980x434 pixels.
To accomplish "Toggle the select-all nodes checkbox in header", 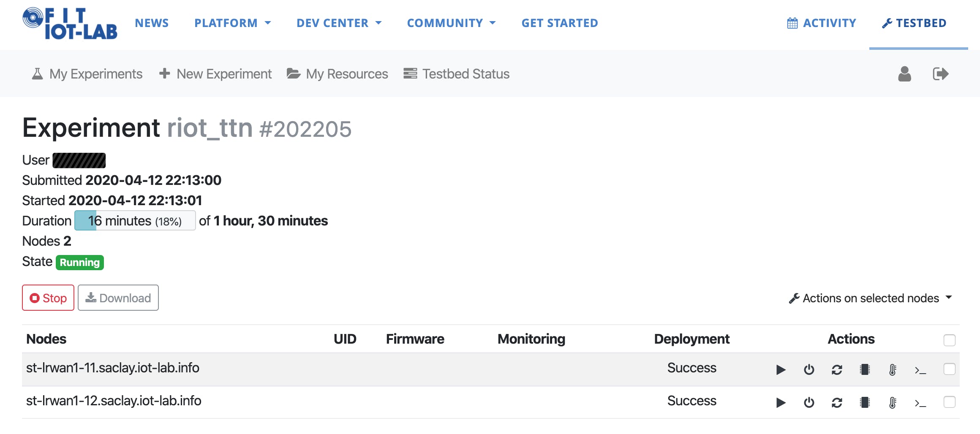I will (949, 340).
